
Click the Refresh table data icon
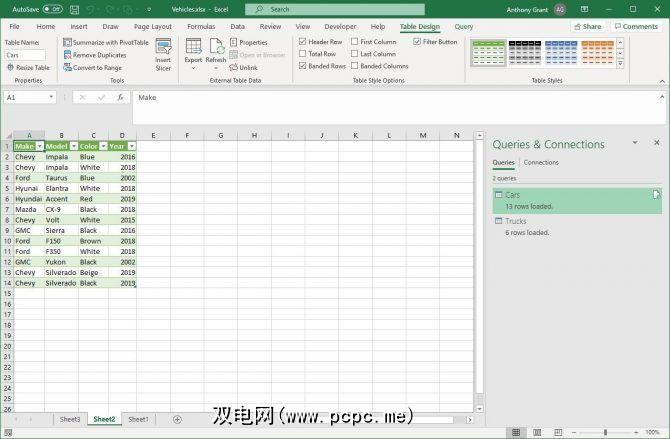point(216,51)
